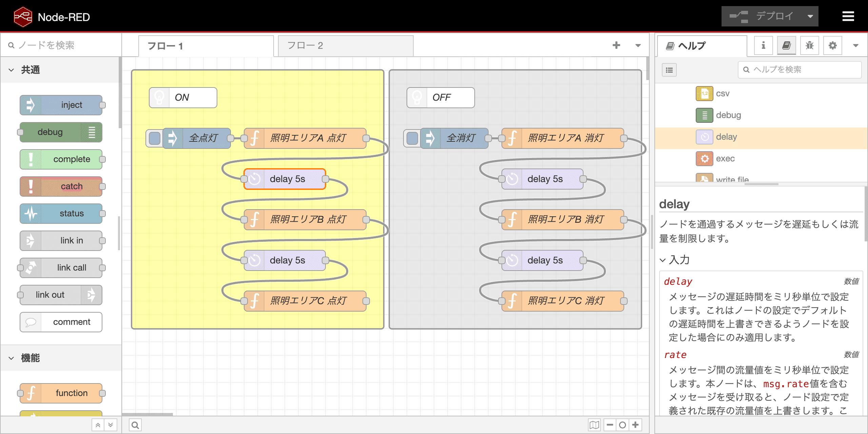Toggle the navigator map view icon

594,425
